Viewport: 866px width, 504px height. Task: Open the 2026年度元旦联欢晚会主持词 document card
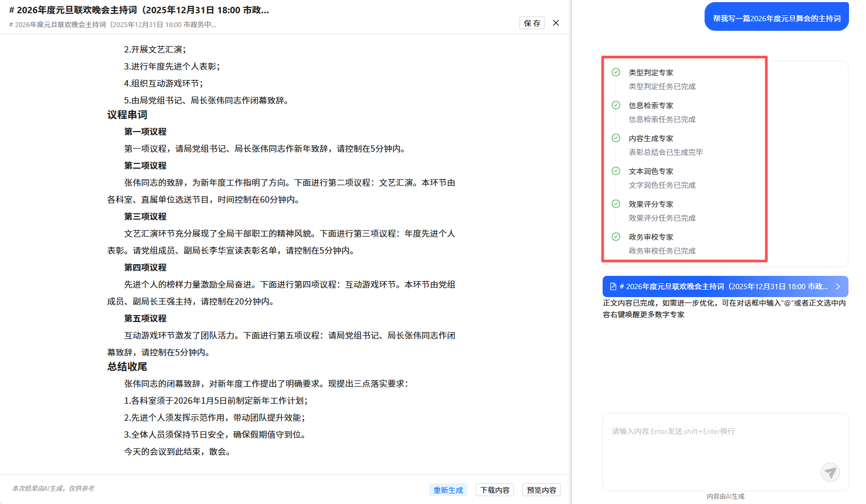click(x=723, y=286)
